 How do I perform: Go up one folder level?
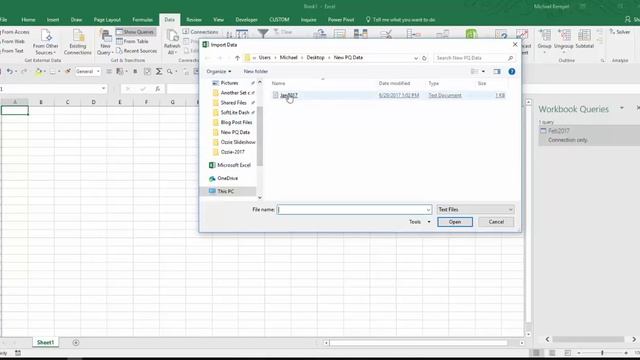(x=237, y=58)
